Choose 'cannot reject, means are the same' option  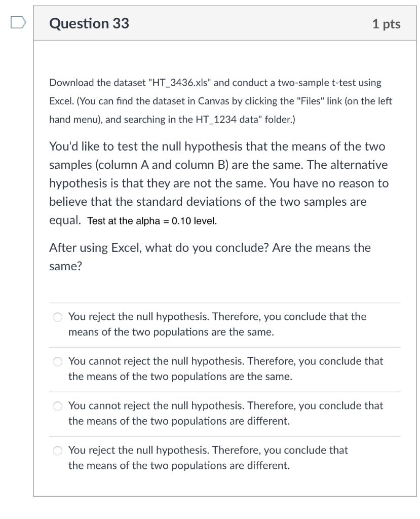pyautogui.click(x=57, y=361)
